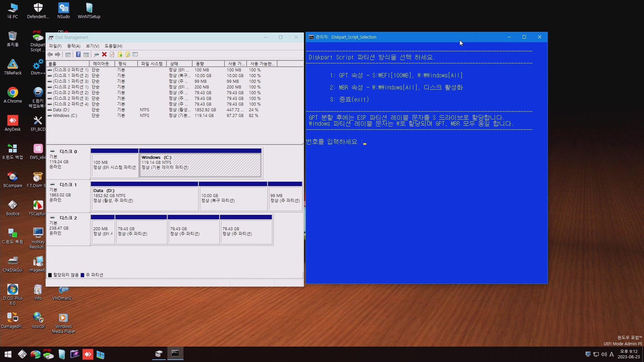Click the folder with magnifier search icon
The width and height of the screenshot is (644, 362).
click(x=127, y=55)
